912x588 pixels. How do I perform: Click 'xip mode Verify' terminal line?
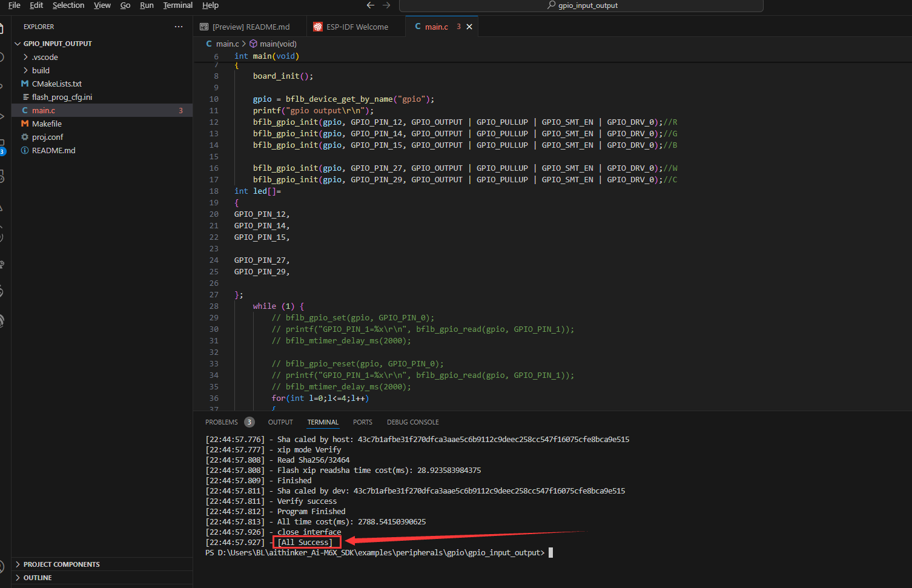(309, 449)
